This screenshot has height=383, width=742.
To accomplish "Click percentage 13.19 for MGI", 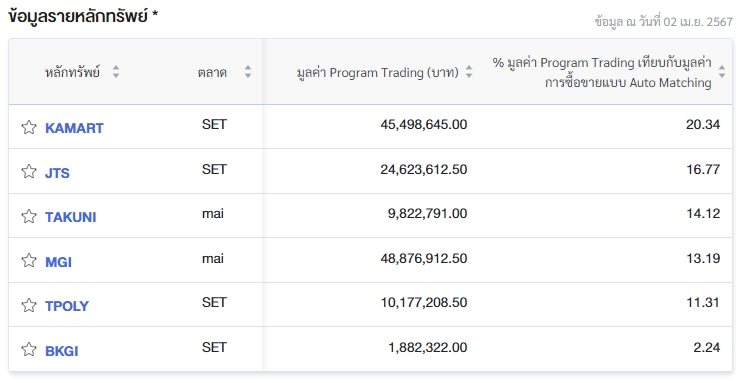I will 703,258.
